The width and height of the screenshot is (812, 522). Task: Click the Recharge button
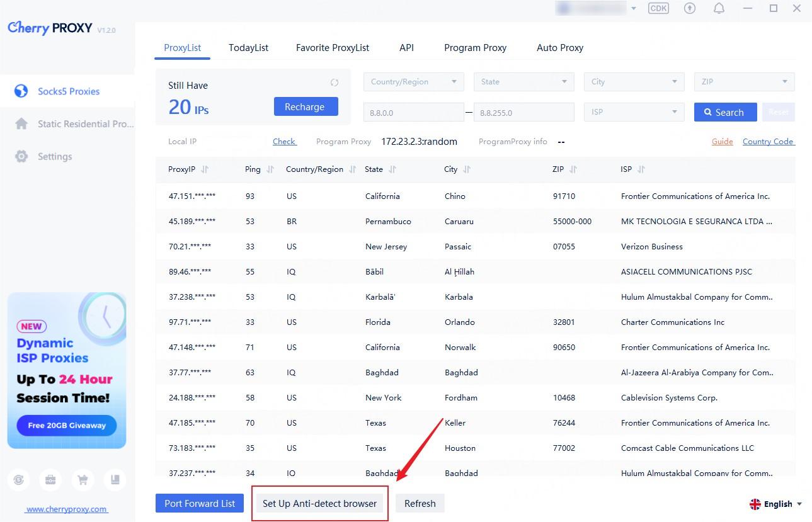pos(306,107)
